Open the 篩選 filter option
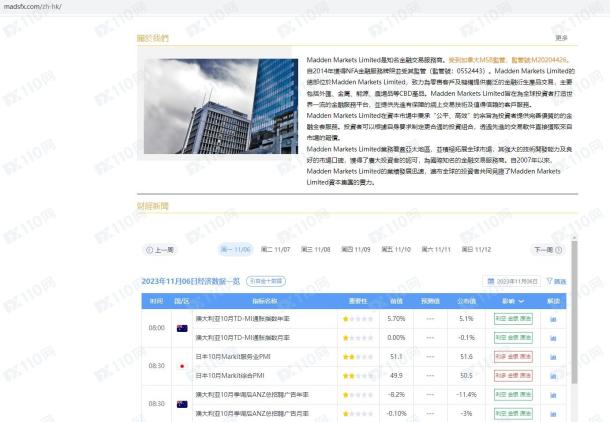This screenshot has width=610, height=422. coord(556,281)
